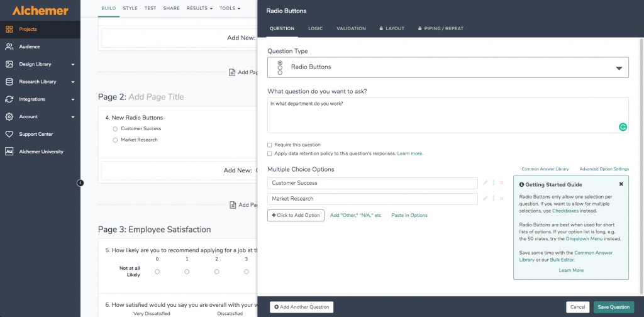Open the Question Type dropdown
The width and height of the screenshot is (644, 317).
[448, 67]
